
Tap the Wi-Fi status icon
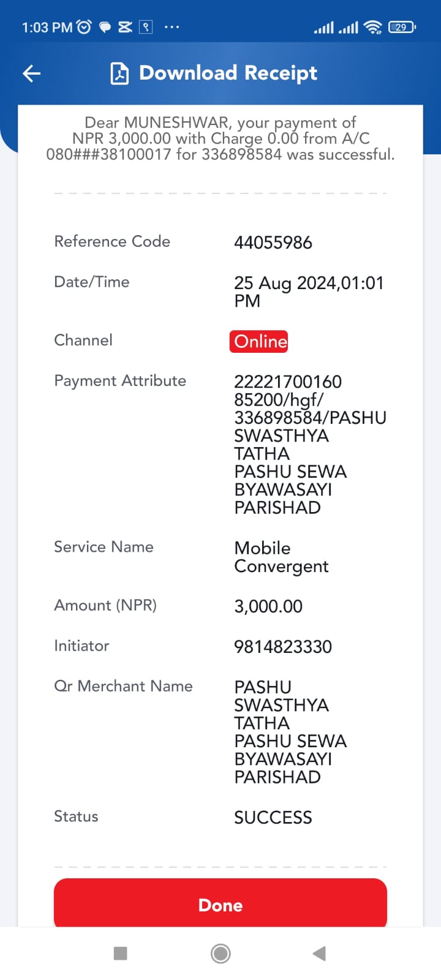(x=372, y=27)
